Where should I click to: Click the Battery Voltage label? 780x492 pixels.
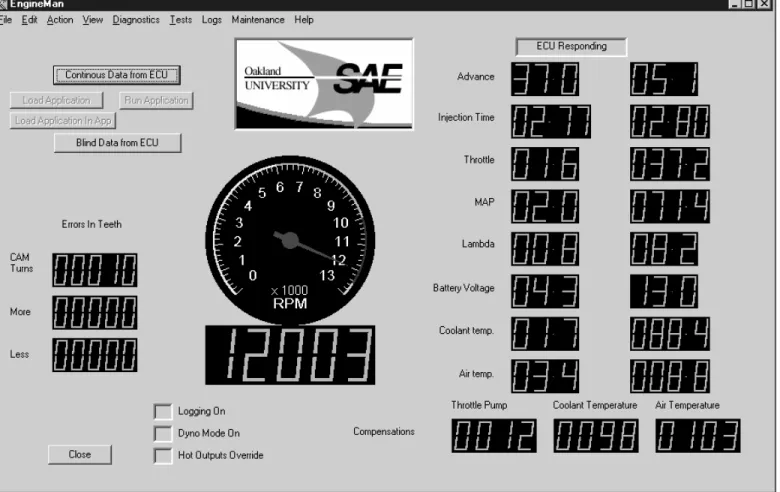(x=464, y=289)
